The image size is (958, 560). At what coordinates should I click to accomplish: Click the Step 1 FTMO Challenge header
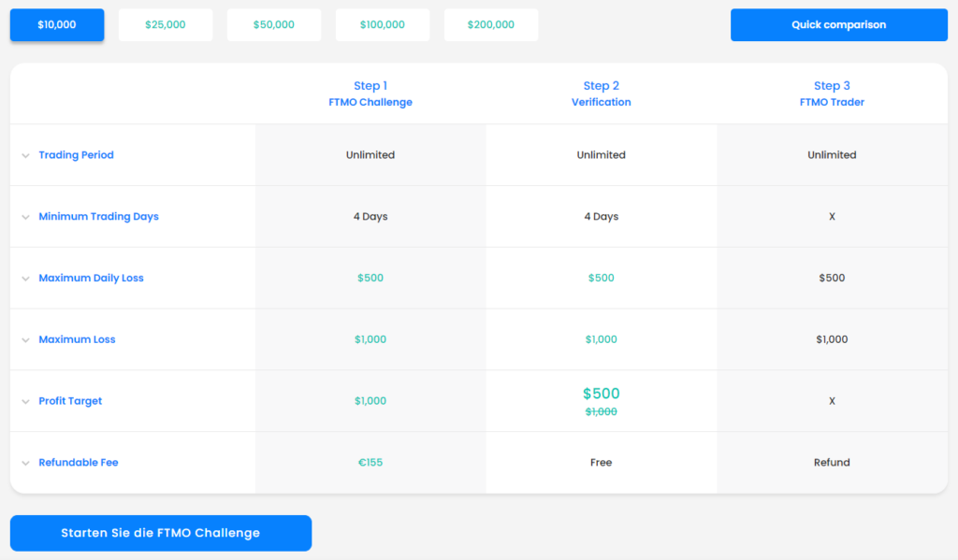coord(370,93)
